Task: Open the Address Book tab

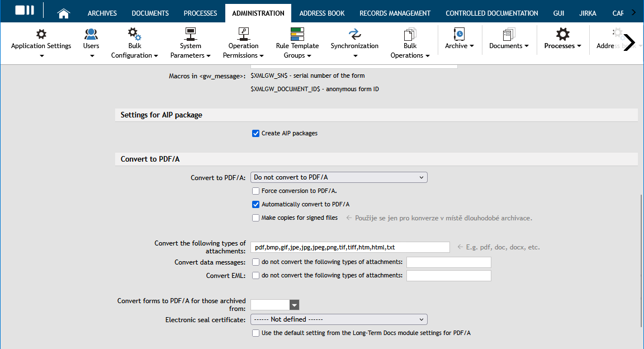Action: click(322, 13)
